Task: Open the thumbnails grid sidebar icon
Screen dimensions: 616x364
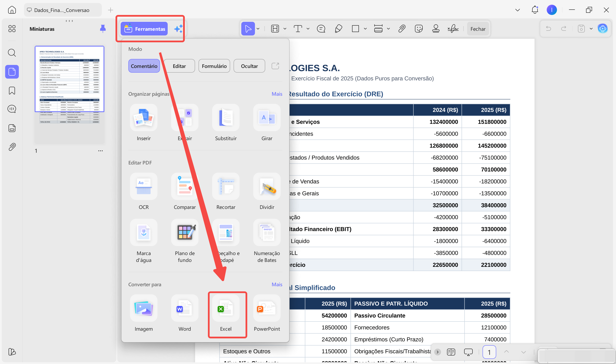Action: [12, 29]
